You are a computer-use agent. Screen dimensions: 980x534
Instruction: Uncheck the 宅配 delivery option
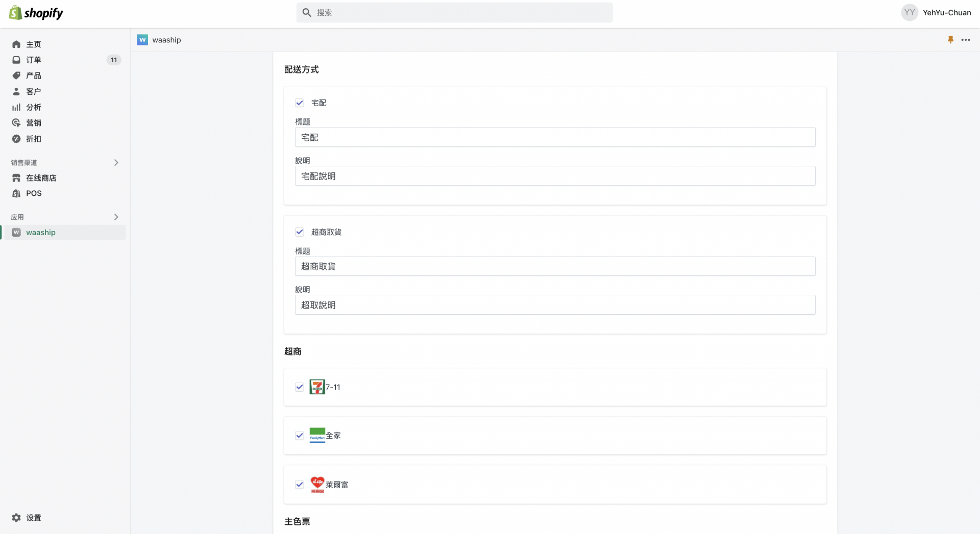click(x=300, y=103)
